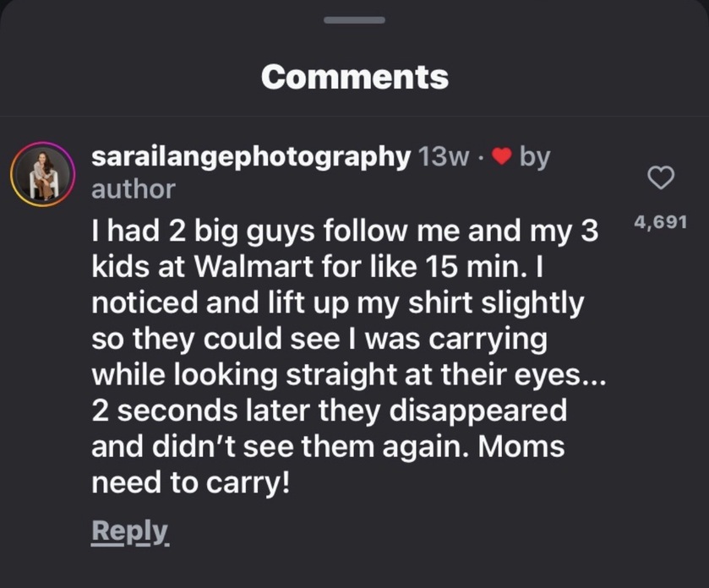Tap the line "noticed and lift up my shirt slightly"
This screenshot has height=588, width=709.
click(337, 302)
